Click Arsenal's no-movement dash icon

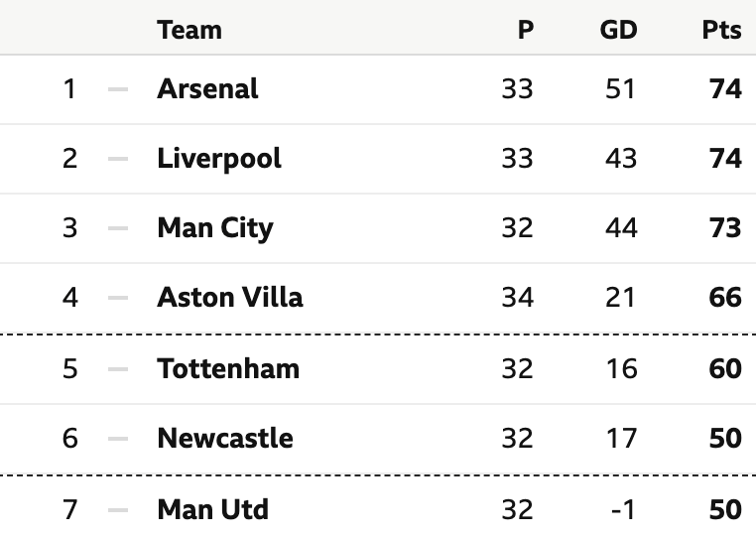(118, 89)
